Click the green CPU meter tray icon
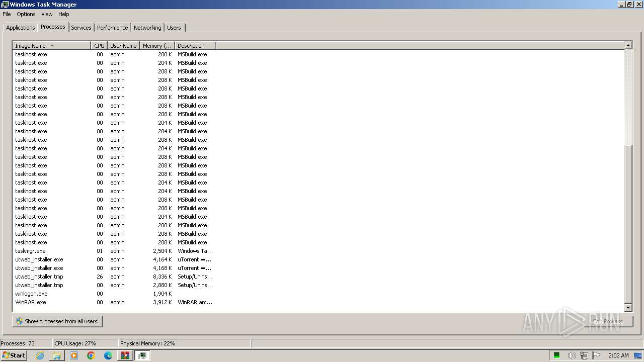Screen dimensions: 644x362 point(557,355)
